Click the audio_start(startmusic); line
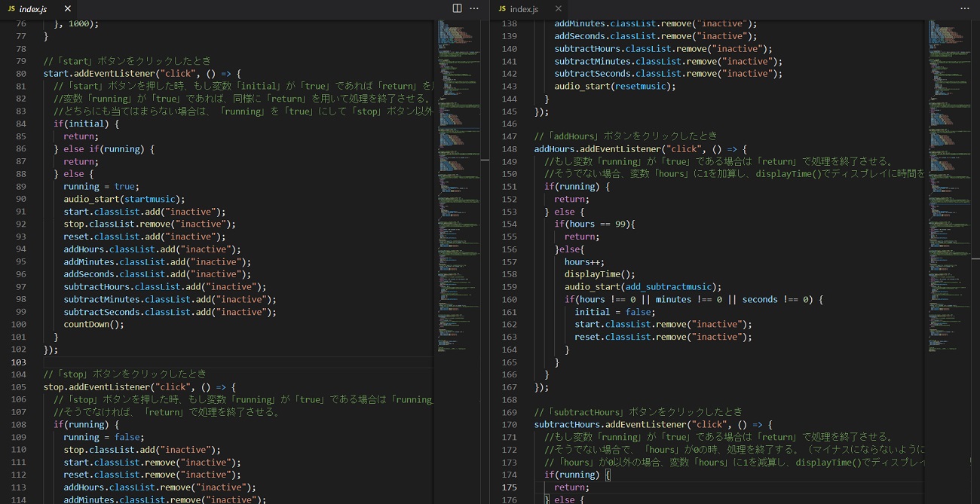Screen dimensions: 980x504 pyautogui.click(x=124, y=199)
